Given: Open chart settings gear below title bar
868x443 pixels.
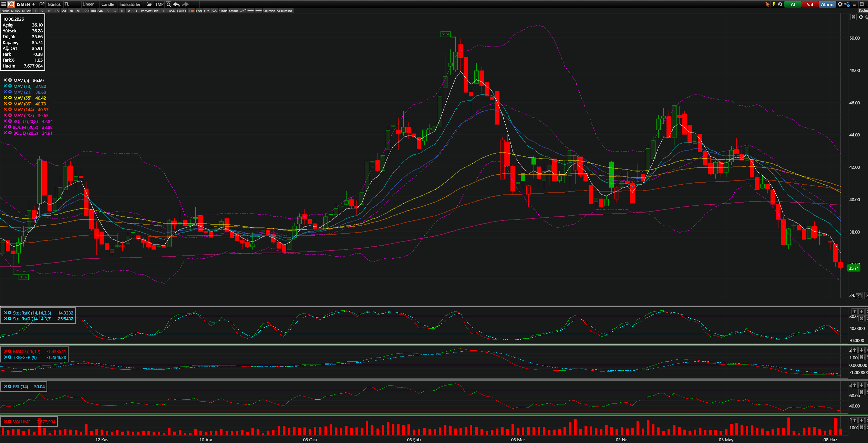Looking at the screenshot, I should pyautogui.click(x=861, y=17).
